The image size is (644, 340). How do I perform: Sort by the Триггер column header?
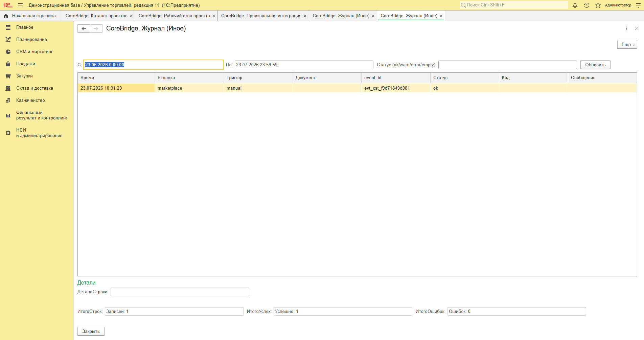(258, 78)
